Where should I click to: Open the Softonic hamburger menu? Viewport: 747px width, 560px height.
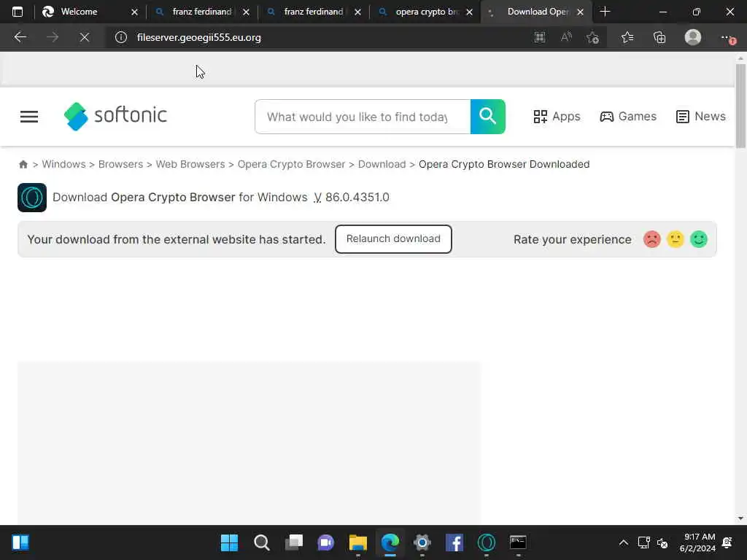29,117
